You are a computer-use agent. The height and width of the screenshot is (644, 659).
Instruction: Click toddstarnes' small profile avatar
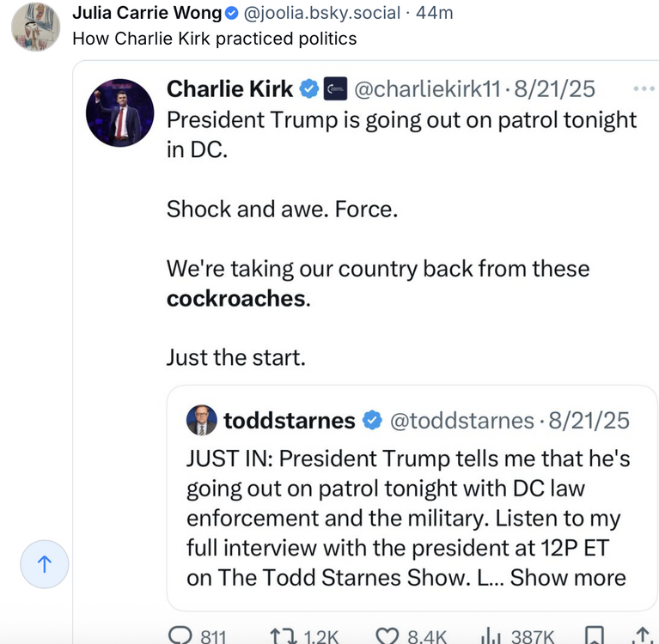coord(201,420)
